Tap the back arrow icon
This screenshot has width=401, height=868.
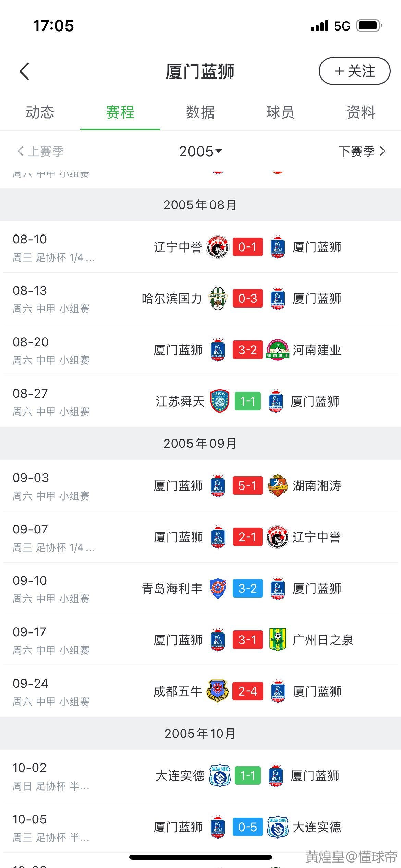coord(24,71)
